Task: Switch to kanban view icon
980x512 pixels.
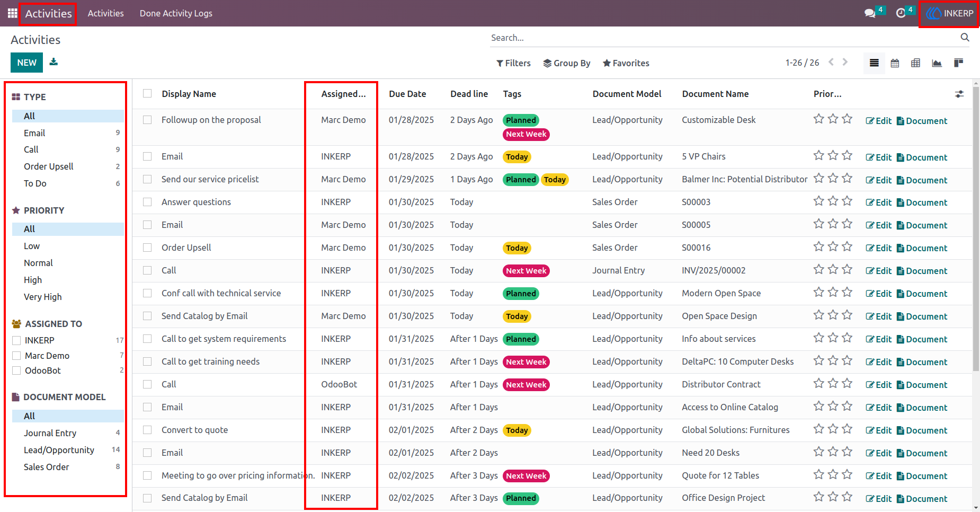Action: (x=958, y=63)
